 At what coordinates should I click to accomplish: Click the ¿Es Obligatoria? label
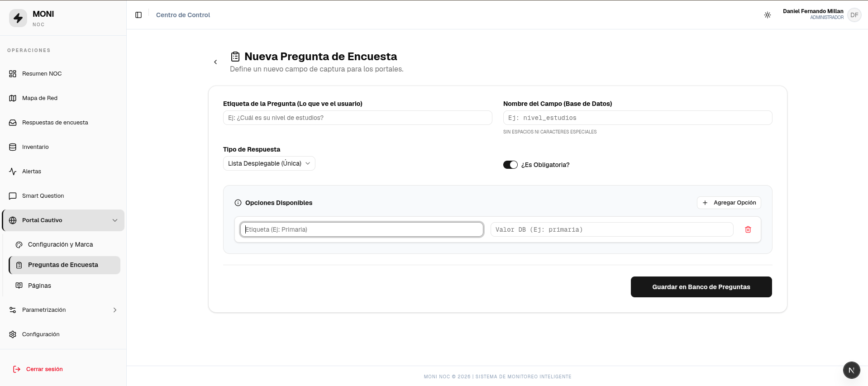click(545, 165)
